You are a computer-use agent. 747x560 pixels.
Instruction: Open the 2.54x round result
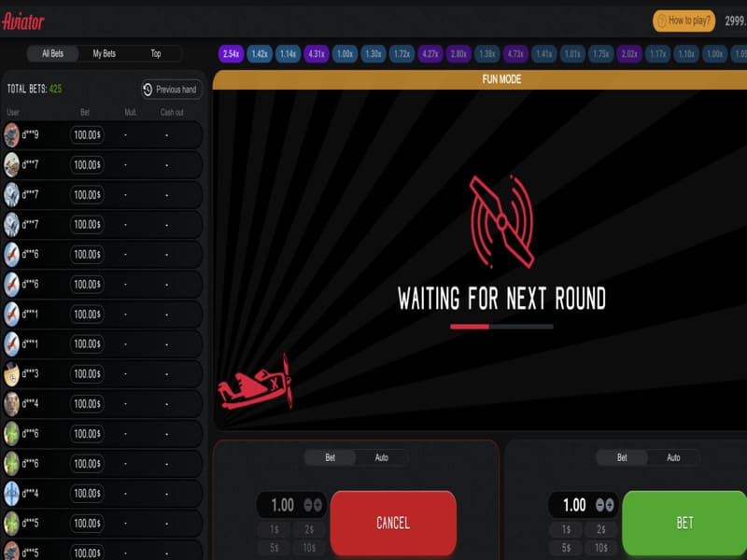coord(231,54)
